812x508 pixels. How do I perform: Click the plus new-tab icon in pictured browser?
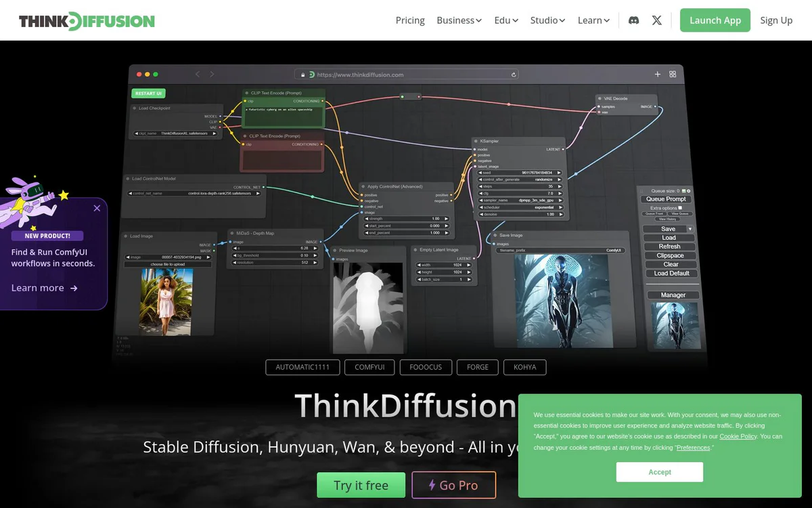tap(657, 74)
